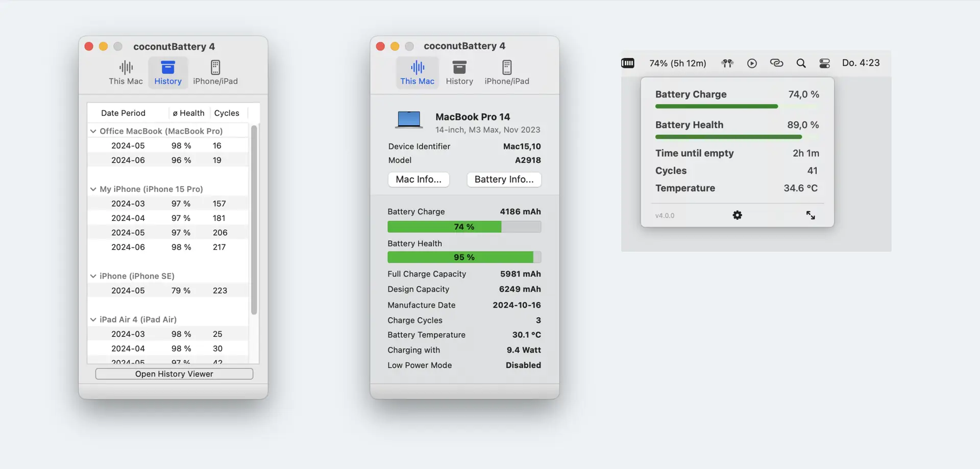Click the Battery Info... button
The width and height of the screenshot is (980, 469).
[504, 179]
